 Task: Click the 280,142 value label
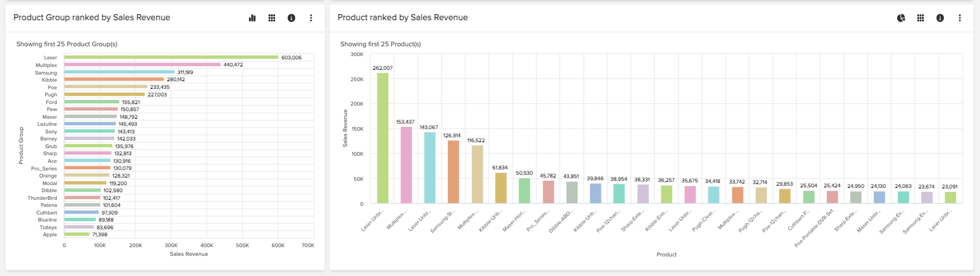point(176,79)
